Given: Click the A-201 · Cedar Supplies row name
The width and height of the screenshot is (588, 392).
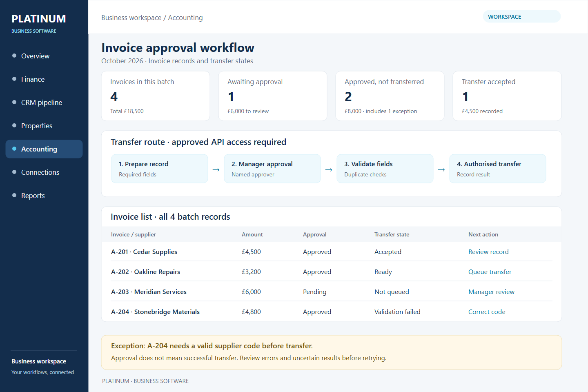Looking at the screenshot, I should point(144,252).
